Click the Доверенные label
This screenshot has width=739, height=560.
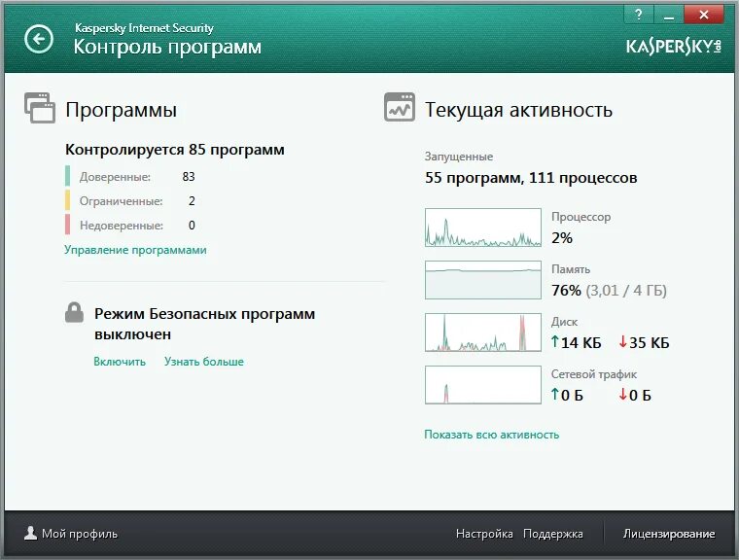(115, 177)
